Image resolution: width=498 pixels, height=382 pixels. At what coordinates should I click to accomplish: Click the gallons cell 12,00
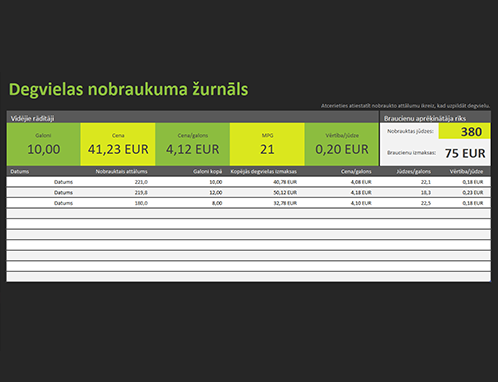tap(216, 193)
